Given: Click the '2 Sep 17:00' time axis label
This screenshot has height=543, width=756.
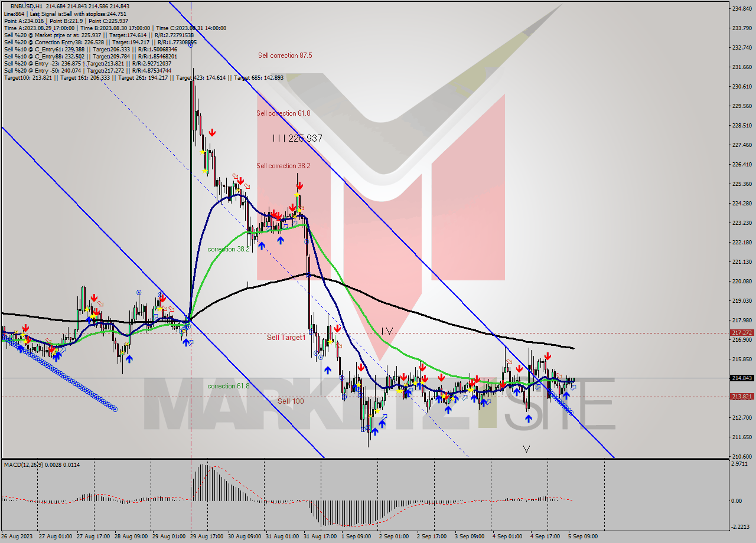Looking at the screenshot, I should coord(432,537).
